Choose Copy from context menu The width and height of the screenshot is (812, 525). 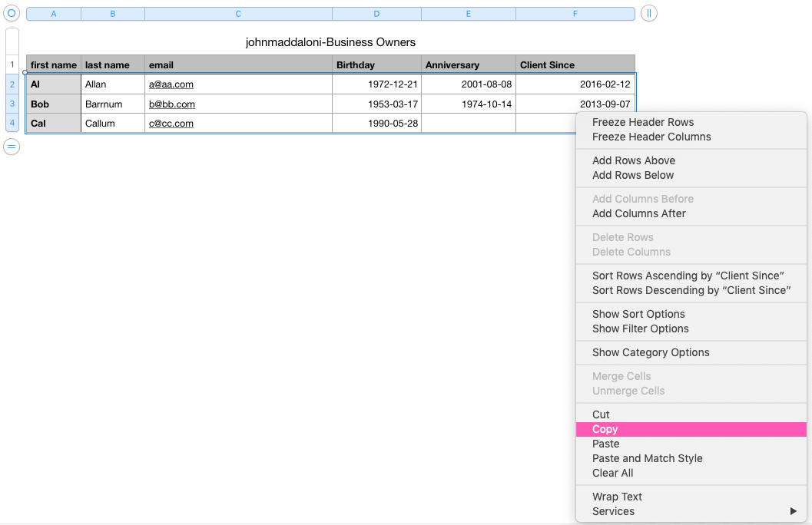pos(691,429)
